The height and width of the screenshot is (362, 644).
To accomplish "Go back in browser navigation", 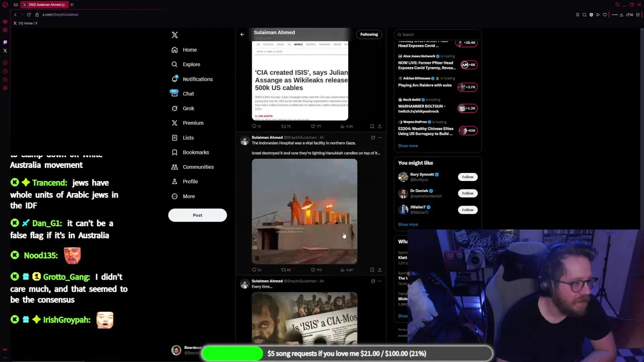I will point(15,15).
